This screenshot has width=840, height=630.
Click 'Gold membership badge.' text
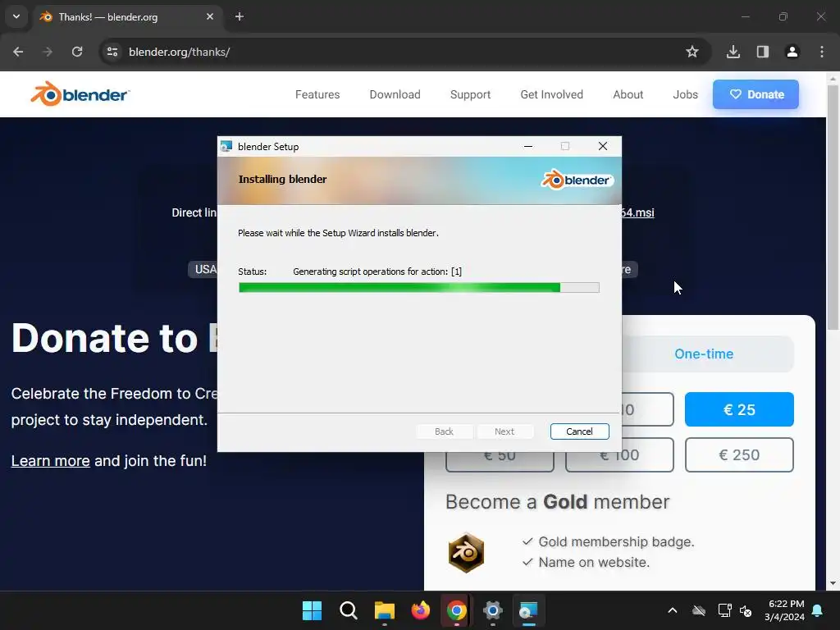click(x=616, y=541)
